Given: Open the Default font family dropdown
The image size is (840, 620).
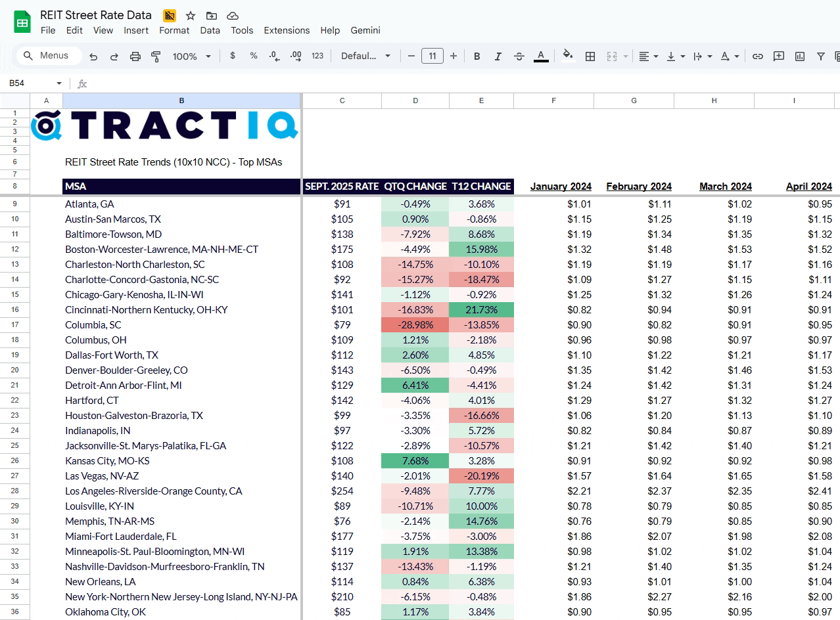Looking at the screenshot, I should click(365, 56).
